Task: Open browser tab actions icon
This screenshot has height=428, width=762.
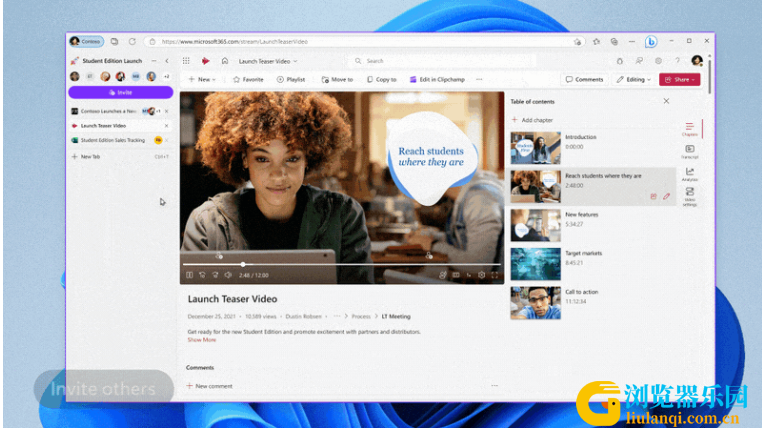Action: [x=114, y=41]
